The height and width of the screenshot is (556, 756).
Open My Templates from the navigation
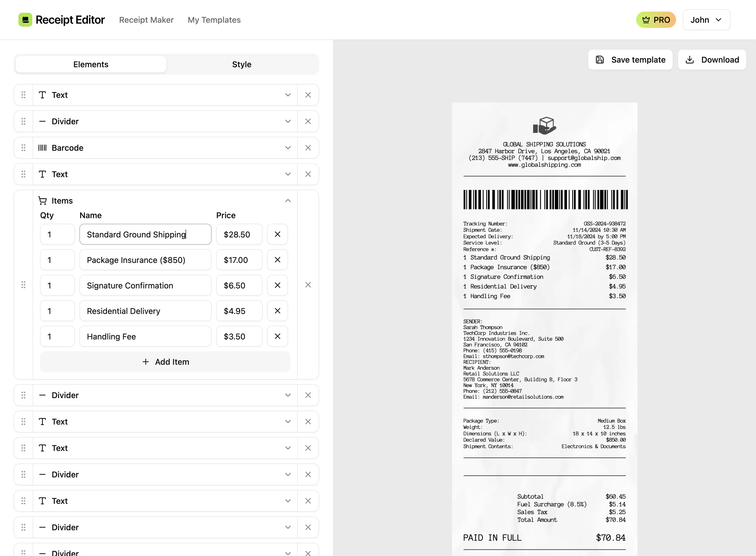(x=214, y=20)
